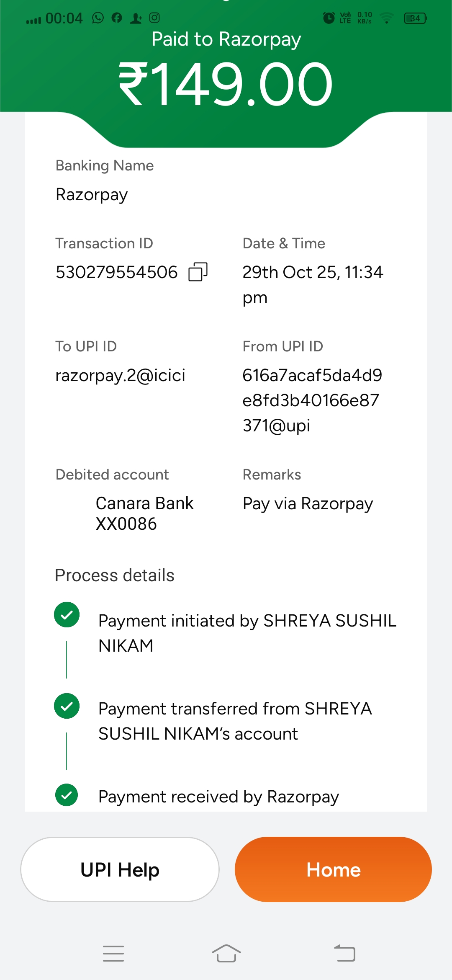Copy the Transaction ID number

(198, 272)
